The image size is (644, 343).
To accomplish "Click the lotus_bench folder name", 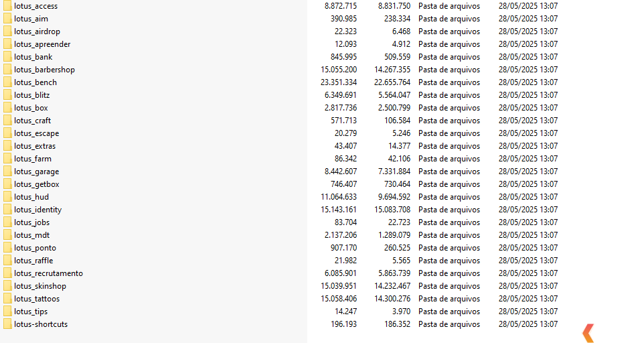I will [35, 82].
